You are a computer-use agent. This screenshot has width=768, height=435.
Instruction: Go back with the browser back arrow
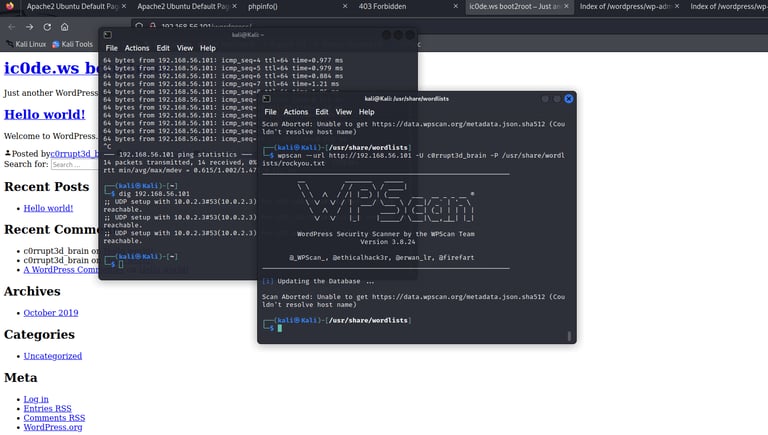click(12, 27)
